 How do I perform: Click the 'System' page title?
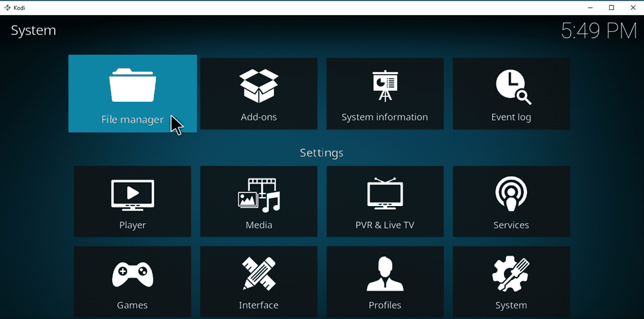pos(33,31)
